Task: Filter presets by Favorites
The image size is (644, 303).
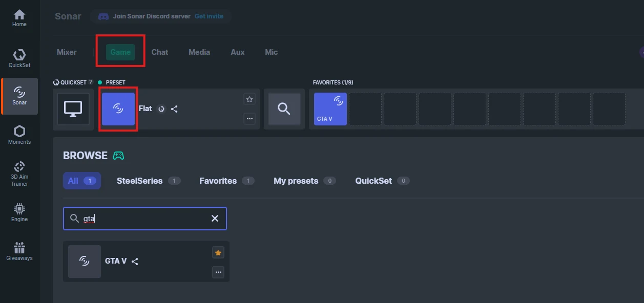Action: tap(227, 181)
